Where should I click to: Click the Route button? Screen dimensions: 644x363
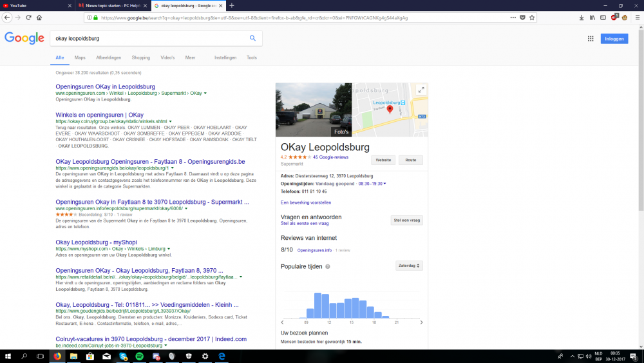[411, 160]
